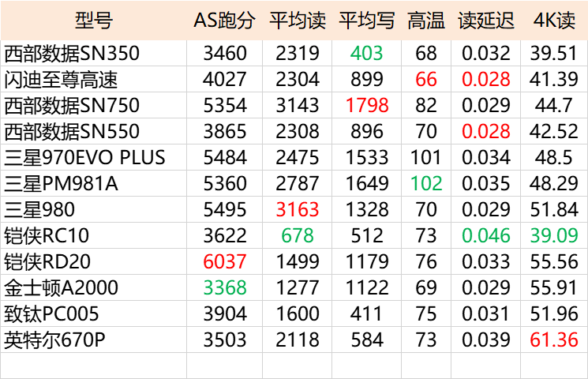Image resolution: width=588 pixels, height=379 pixels.
Task: Click average read value 2787
Action: tap(298, 183)
